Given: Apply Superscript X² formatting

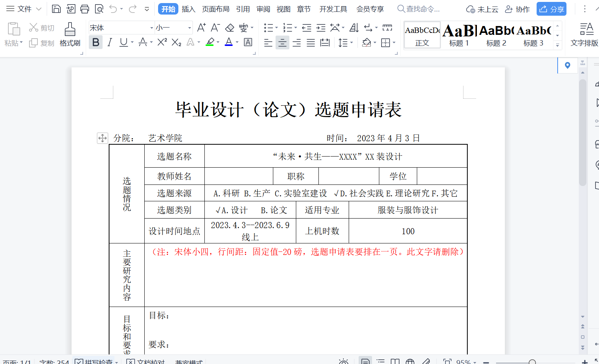Looking at the screenshot, I should tap(162, 42).
